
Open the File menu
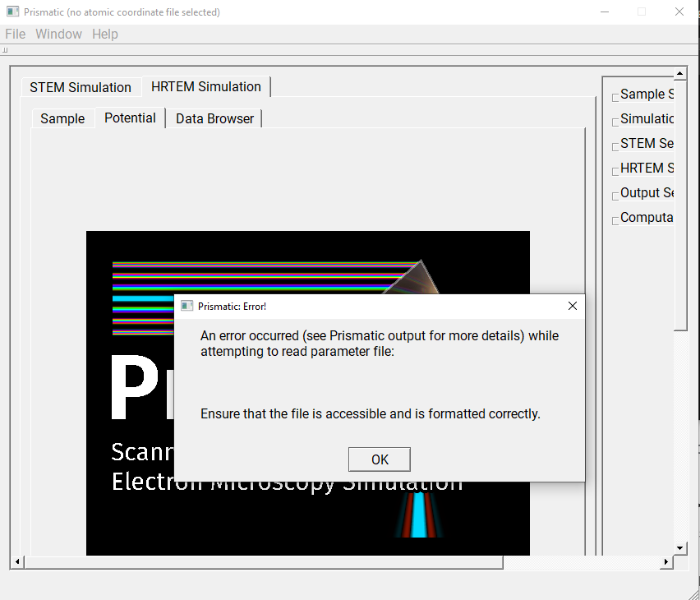15,34
